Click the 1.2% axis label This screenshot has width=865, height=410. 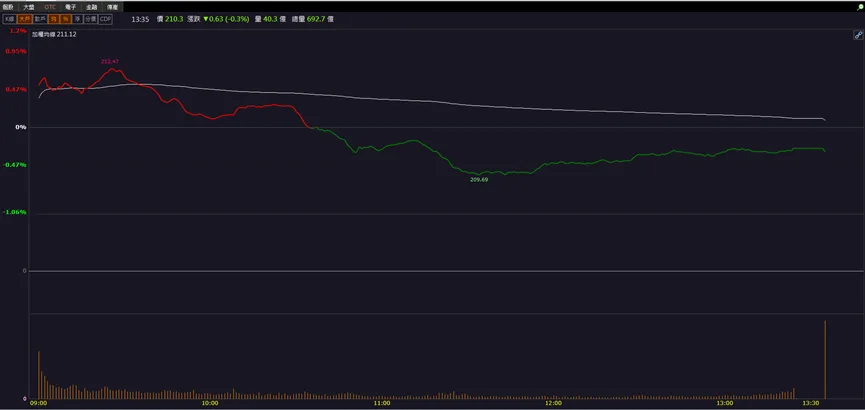pyautogui.click(x=18, y=31)
